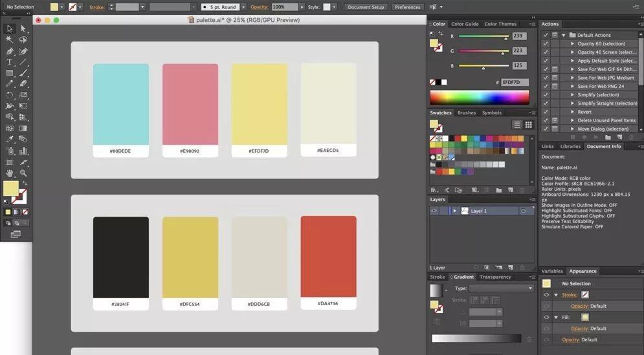Select the Rectangle tool
The image size is (644, 355).
coord(10,73)
